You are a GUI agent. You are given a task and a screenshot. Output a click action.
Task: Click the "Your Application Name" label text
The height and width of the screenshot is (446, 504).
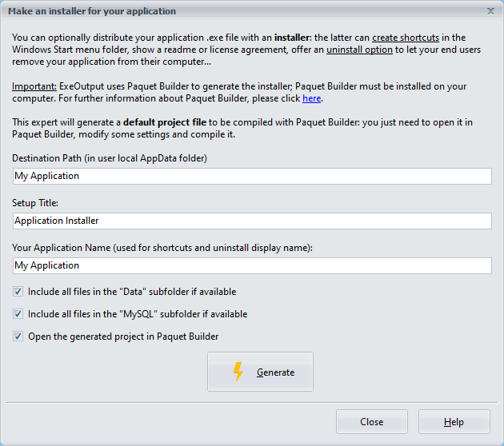point(162,248)
